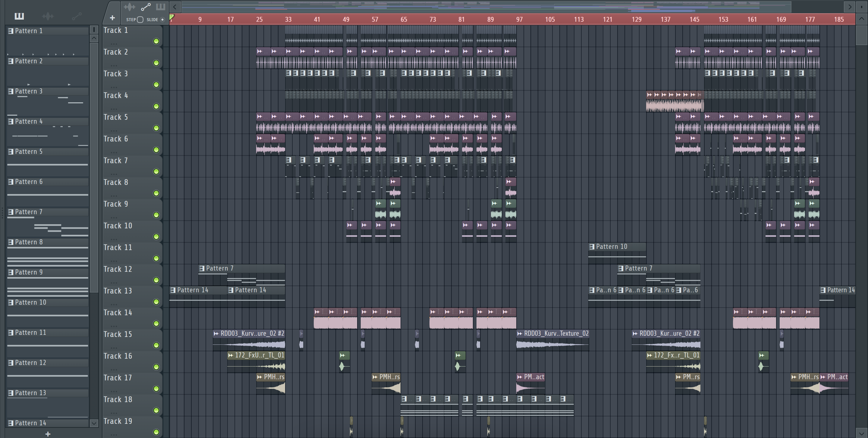Select the RDD03_Kurv..Texture_02 audio clip
This screenshot has width=868, height=438.
[x=553, y=340]
